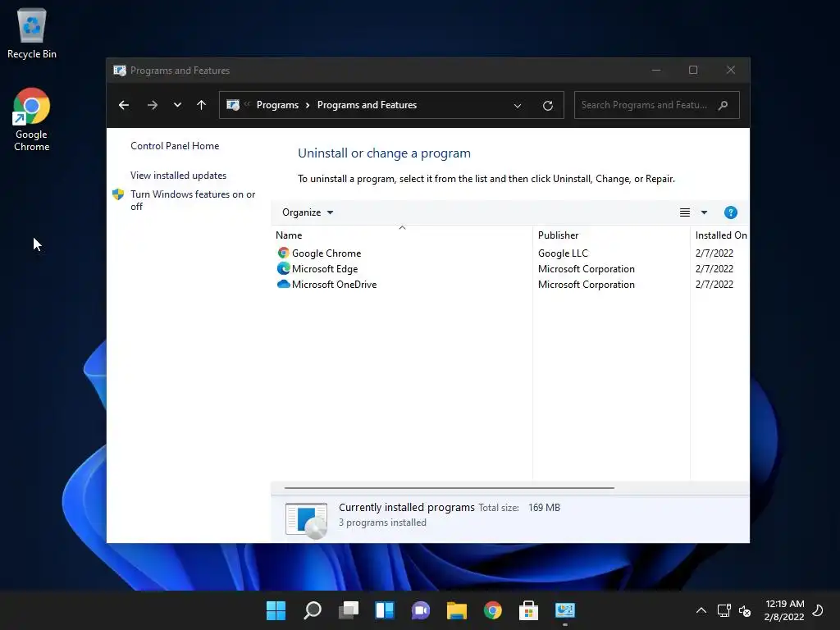Click the Control Panel icon in the address bar
This screenshot has width=840, height=630.
233,105
